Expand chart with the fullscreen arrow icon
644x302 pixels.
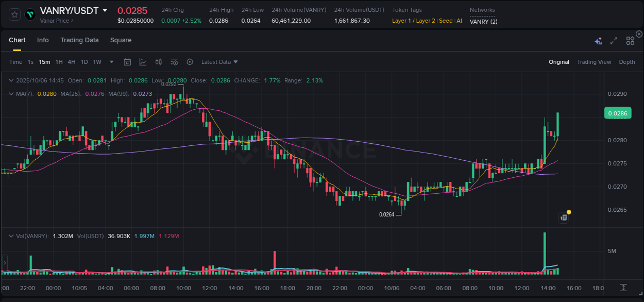coord(613,40)
